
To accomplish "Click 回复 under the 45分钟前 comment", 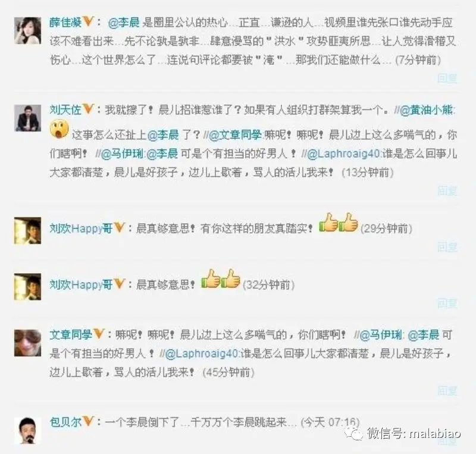I will coord(447,390).
